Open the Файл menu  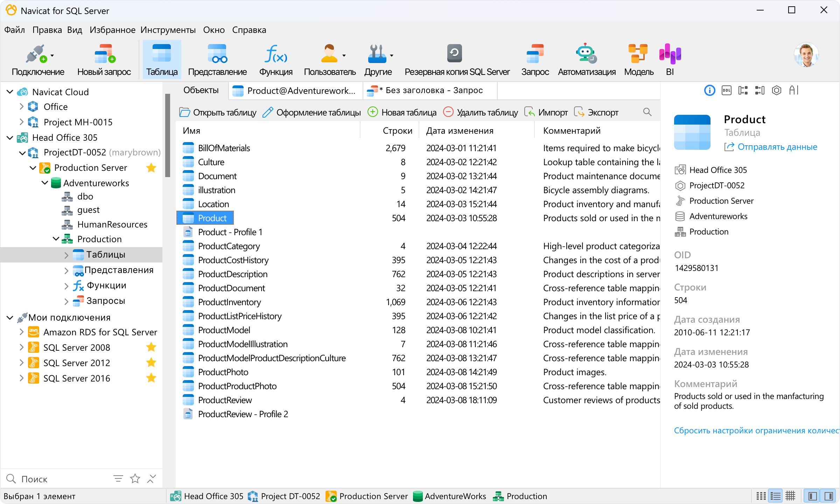coord(14,30)
